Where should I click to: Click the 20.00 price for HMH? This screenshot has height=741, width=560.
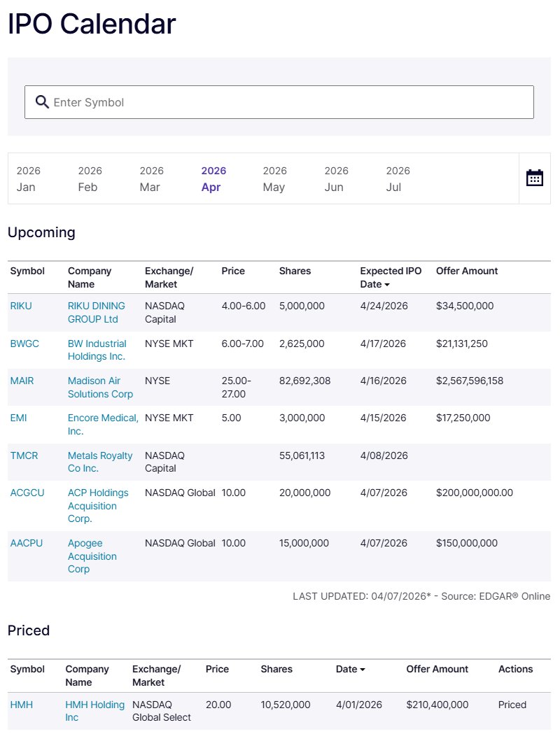tap(218, 705)
